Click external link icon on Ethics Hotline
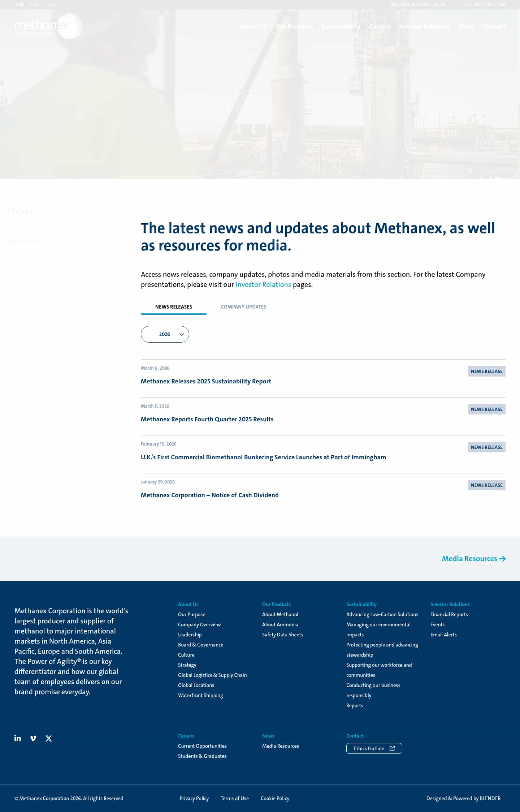This screenshot has height=812, width=520. pyautogui.click(x=392, y=748)
